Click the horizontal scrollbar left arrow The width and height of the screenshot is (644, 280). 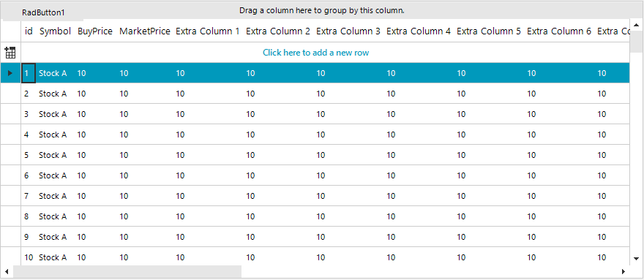[x=7, y=271]
